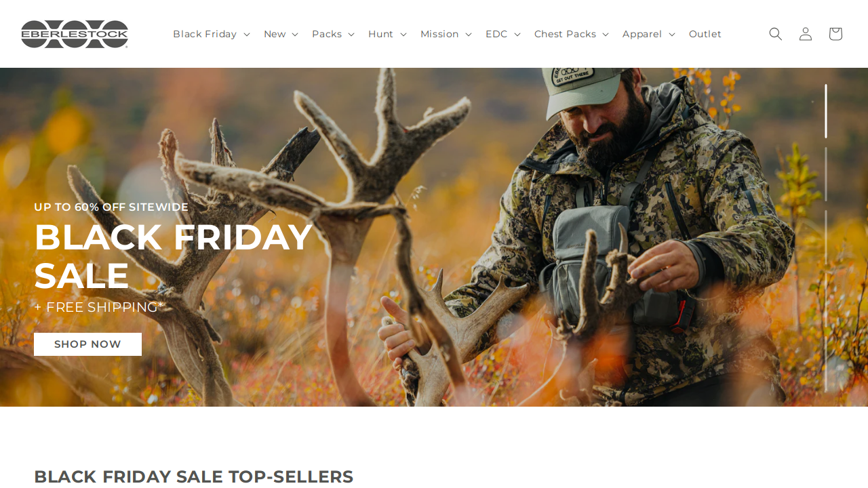This screenshot has width=868, height=488.
Task: Visit the Outlet link
Action: [x=705, y=34]
